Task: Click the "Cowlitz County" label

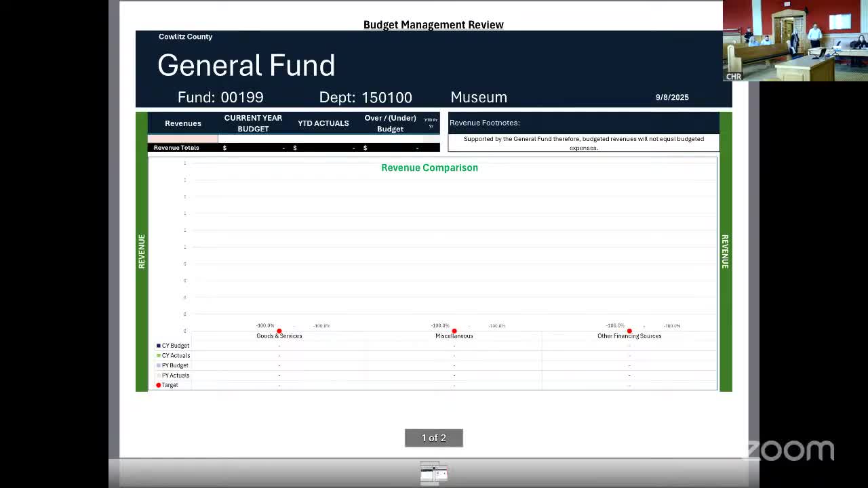Action: click(x=185, y=37)
